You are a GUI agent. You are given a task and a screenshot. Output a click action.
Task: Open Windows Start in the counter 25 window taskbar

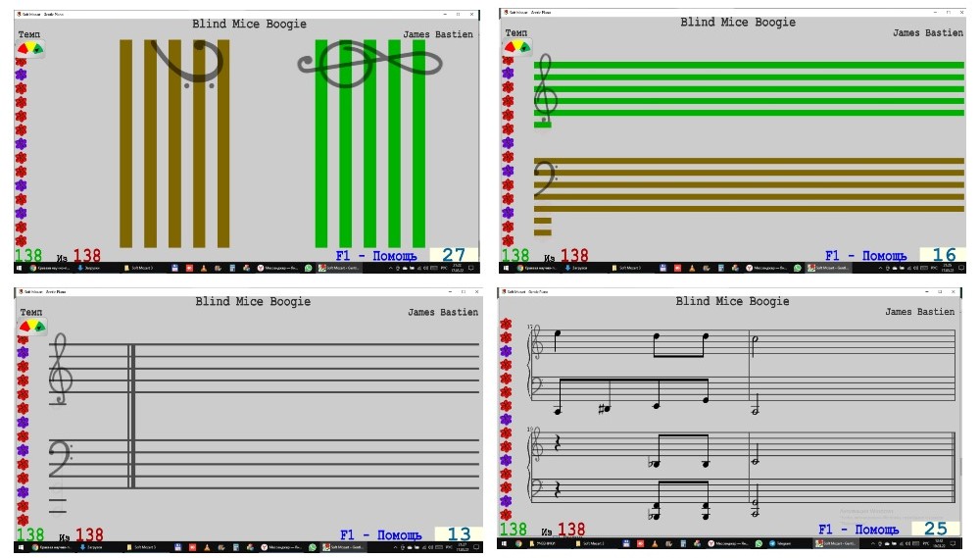[503, 543]
